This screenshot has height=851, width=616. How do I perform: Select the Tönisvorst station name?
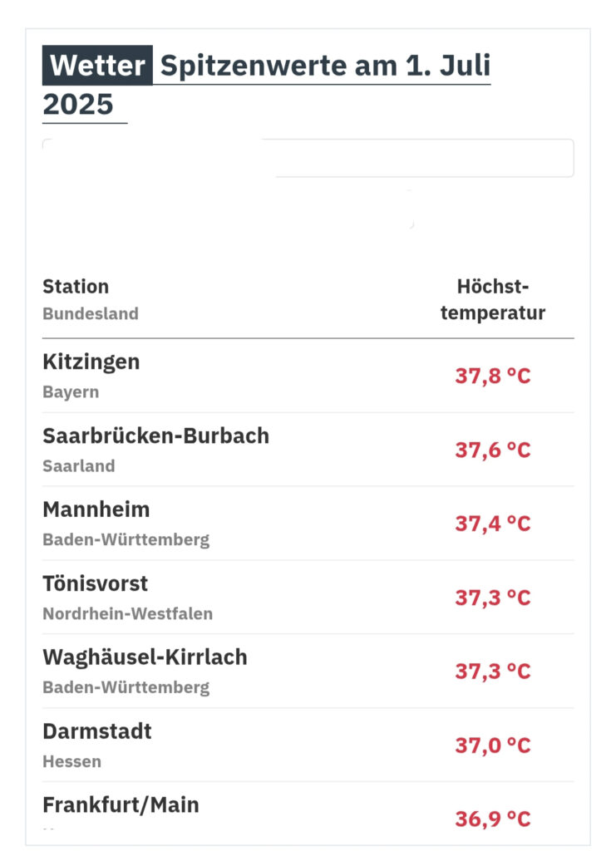pos(96,583)
